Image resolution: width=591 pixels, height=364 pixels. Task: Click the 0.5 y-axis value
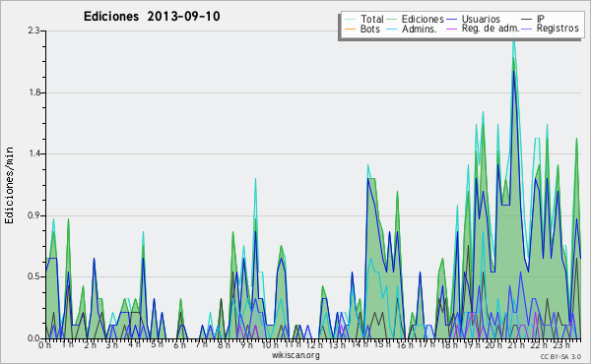33,276
